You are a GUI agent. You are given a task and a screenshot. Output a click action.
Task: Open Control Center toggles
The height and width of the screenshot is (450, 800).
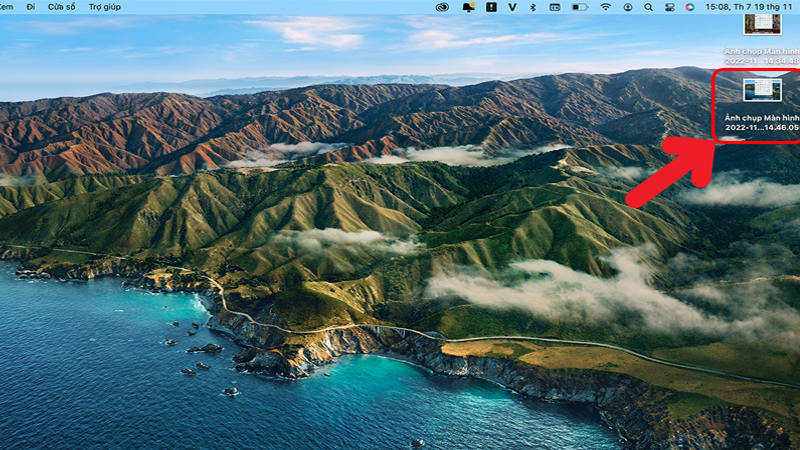670,7
